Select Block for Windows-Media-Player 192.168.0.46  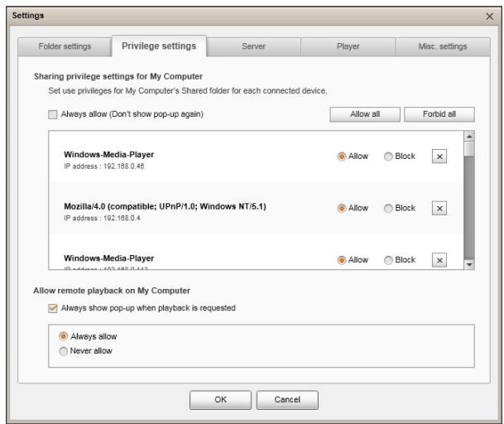388,157
